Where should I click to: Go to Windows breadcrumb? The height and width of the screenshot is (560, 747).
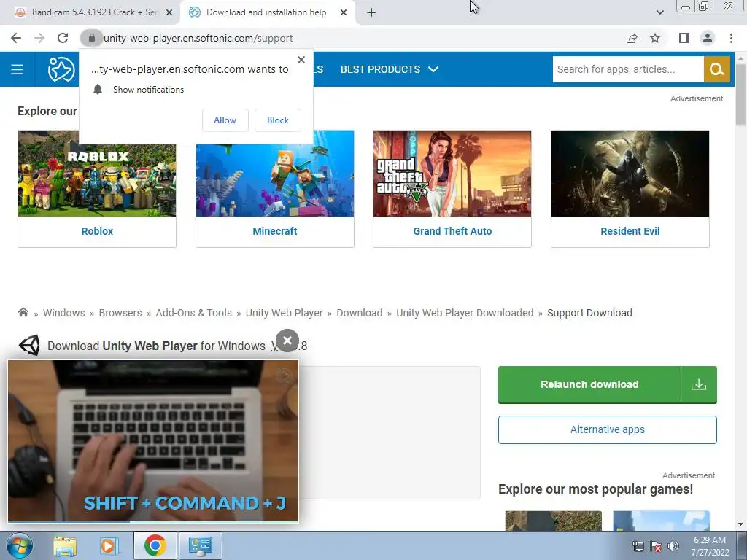tap(64, 313)
